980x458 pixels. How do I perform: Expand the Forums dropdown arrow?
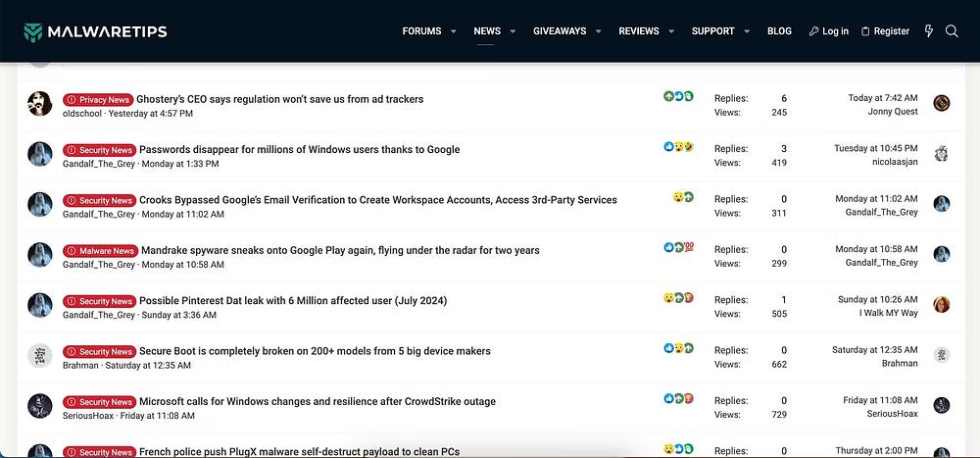point(454,31)
